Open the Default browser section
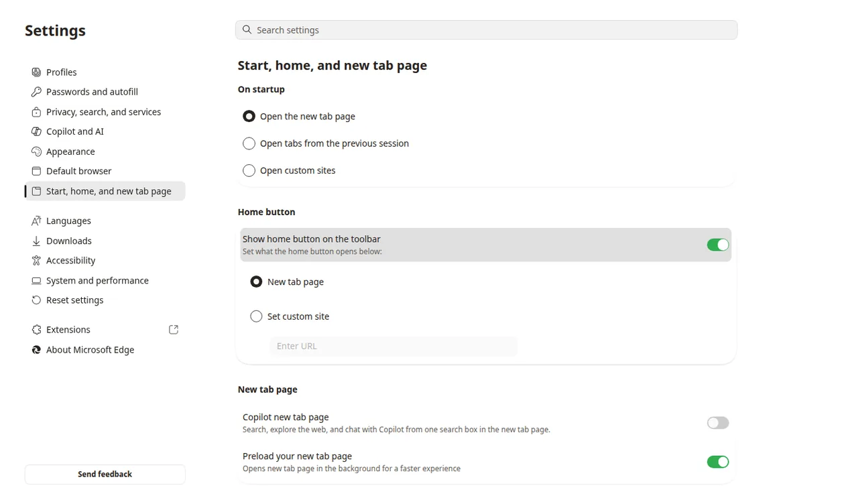 pyautogui.click(x=105, y=171)
